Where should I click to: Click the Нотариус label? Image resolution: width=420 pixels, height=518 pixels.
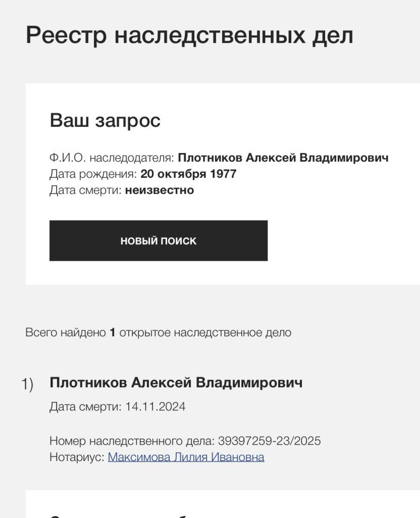point(77,457)
